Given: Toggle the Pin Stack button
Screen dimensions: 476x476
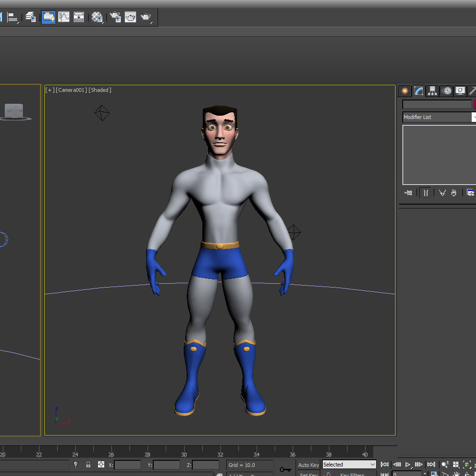Looking at the screenshot, I should [x=408, y=193].
